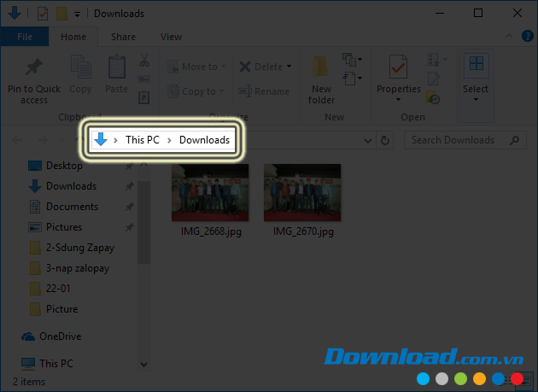Image resolution: width=538 pixels, height=392 pixels.
Task: Click the Paste clipboard icon
Action: pyautogui.click(x=117, y=67)
